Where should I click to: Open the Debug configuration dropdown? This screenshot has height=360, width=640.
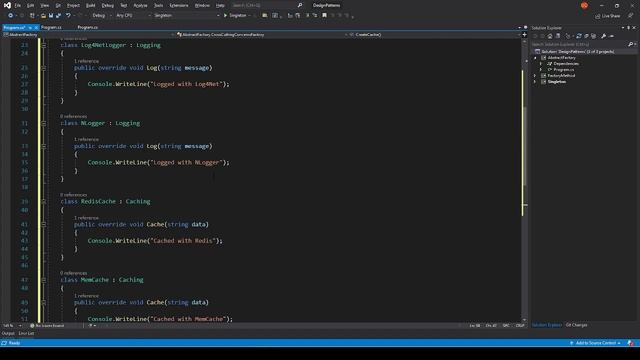click(x=101, y=16)
